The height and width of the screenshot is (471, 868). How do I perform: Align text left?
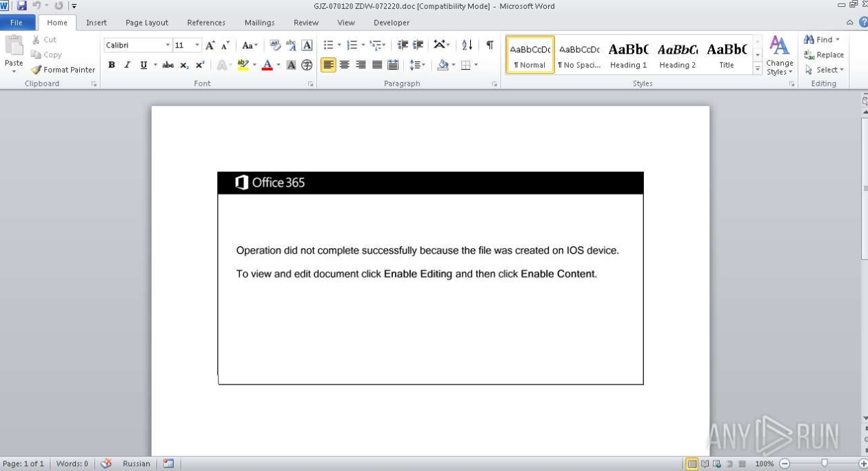point(328,65)
